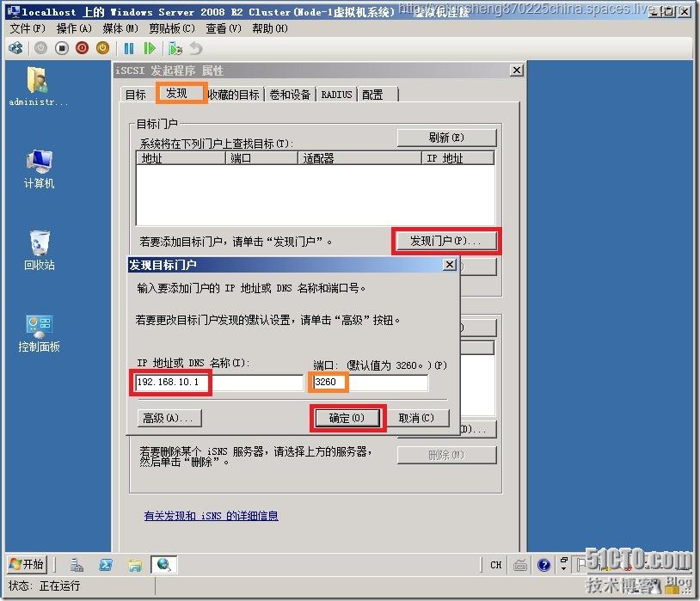Viewport: 700px width, 601px height.
Task: Click the 端口 input field showing 3260
Action: click(x=370, y=383)
